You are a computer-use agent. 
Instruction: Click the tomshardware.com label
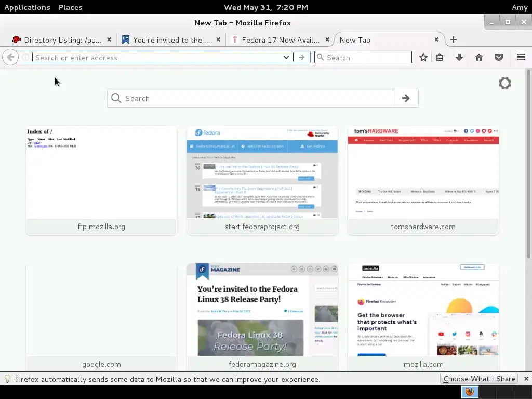point(423,227)
